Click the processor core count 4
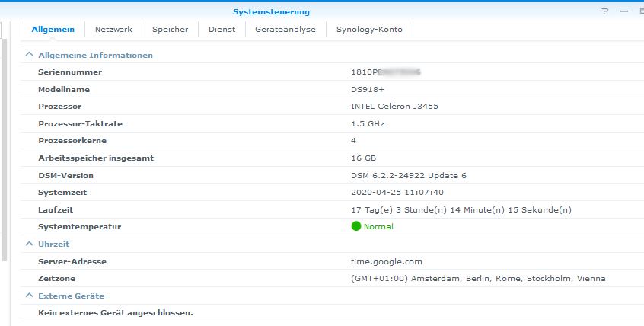 (353, 141)
